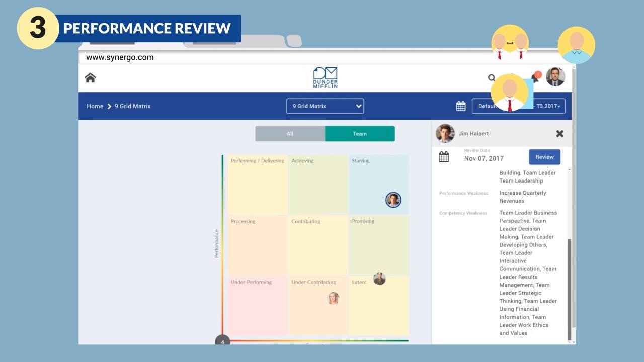Viewport: 644px width, 362px height.
Task: Click the Competency Weakness label
Action: 463,213
